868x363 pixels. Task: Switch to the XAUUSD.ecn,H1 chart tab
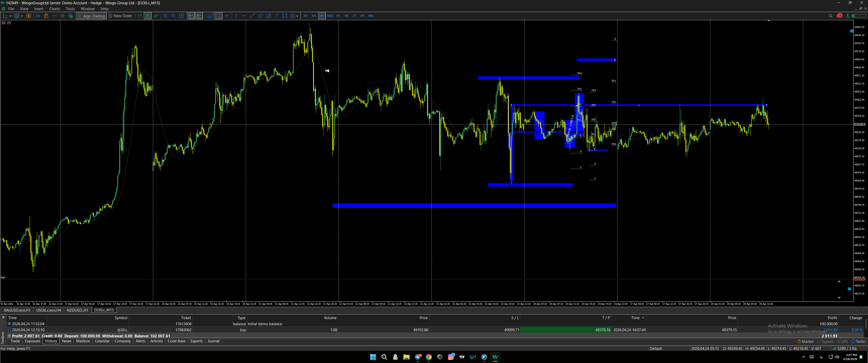[x=17, y=310]
